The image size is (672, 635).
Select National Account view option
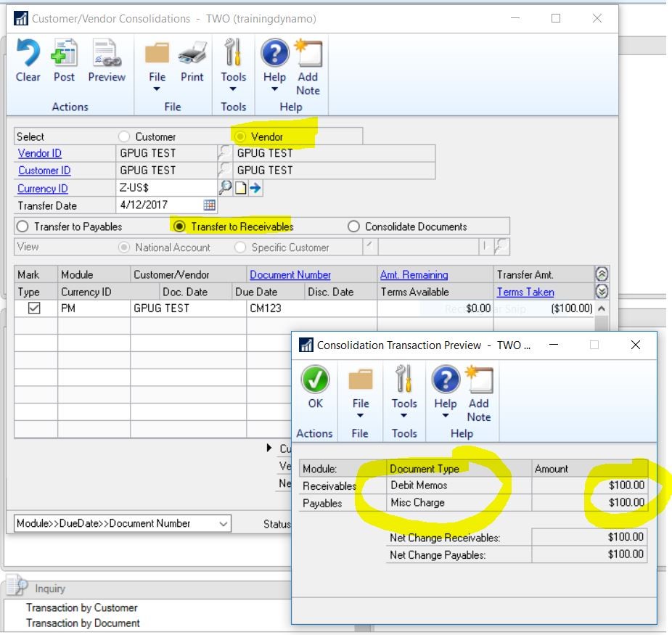click(124, 247)
